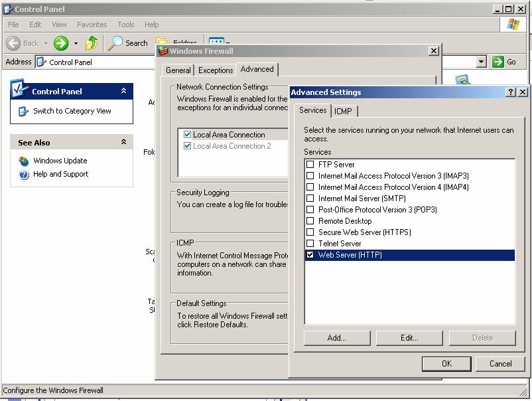Open the Back button history dropdown

tap(46, 43)
